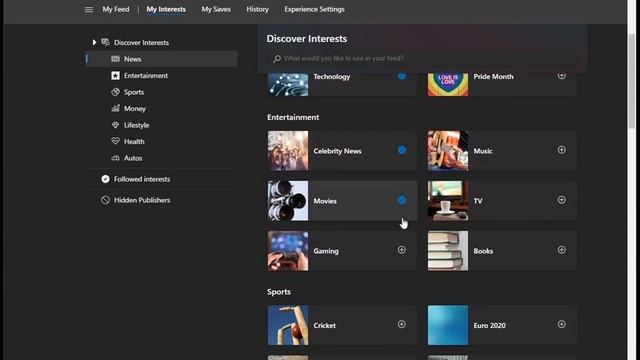Click the Lifestyle diamond icon
Viewport: 640px width, 360px height.
tap(116, 125)
